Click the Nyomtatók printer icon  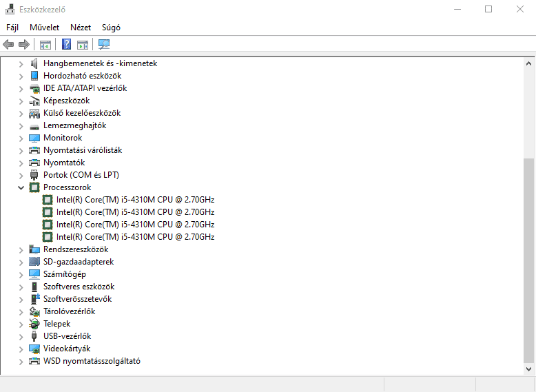click(x=34, y=163)
